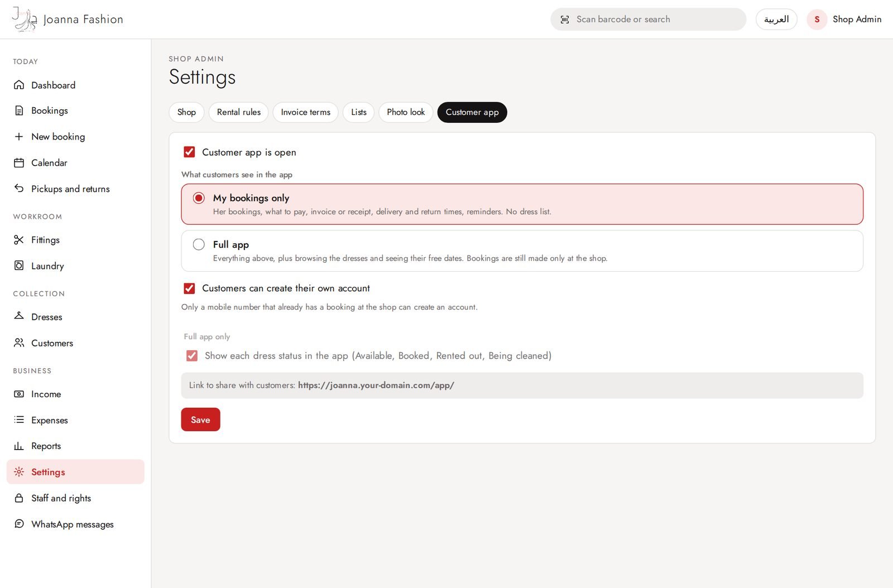Click the Pickups and returns arrow icon
This screenshot has width=893, height=588.
tap(19, 189)
